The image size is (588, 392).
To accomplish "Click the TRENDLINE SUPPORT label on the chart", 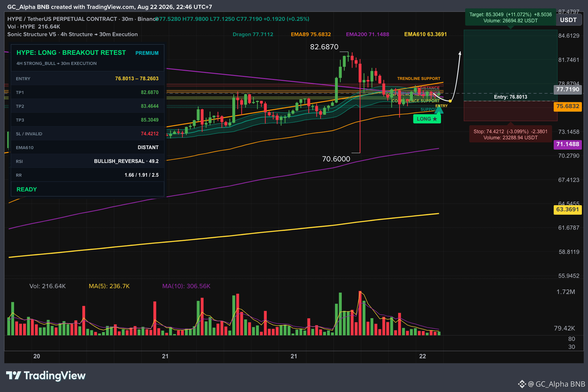I will click(x=419, y=79).
